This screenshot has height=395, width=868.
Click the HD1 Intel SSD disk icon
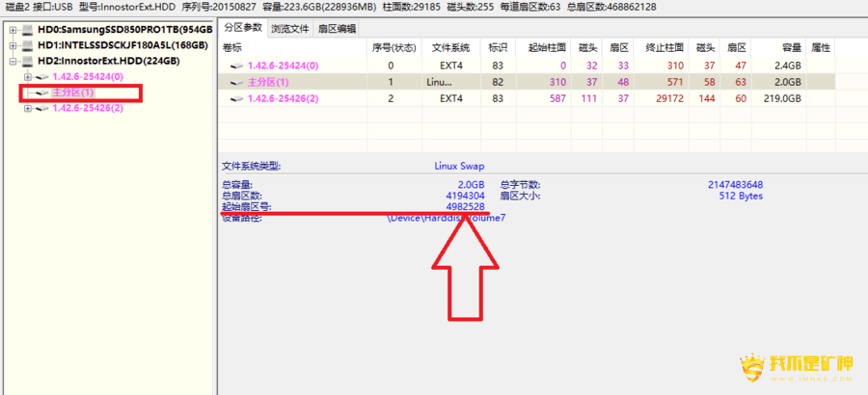coord(27,45)
